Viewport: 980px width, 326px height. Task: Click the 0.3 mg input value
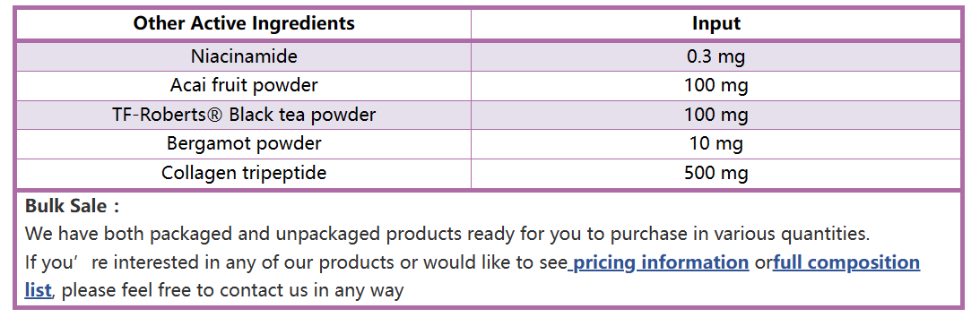click(x=715, y=56)
